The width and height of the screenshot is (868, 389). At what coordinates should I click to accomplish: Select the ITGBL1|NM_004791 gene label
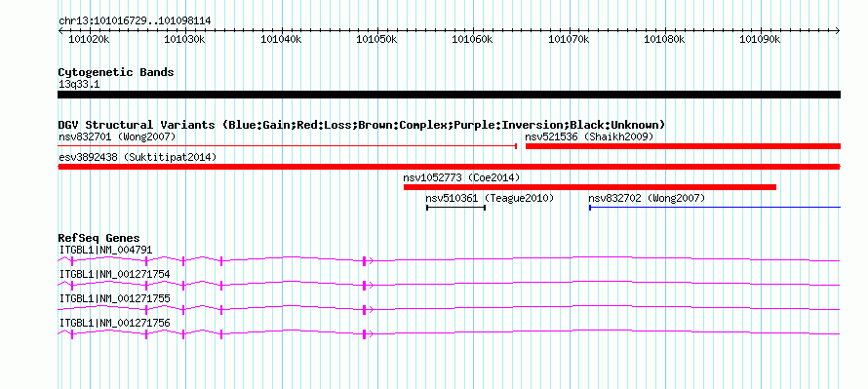[x=105, y=250]
